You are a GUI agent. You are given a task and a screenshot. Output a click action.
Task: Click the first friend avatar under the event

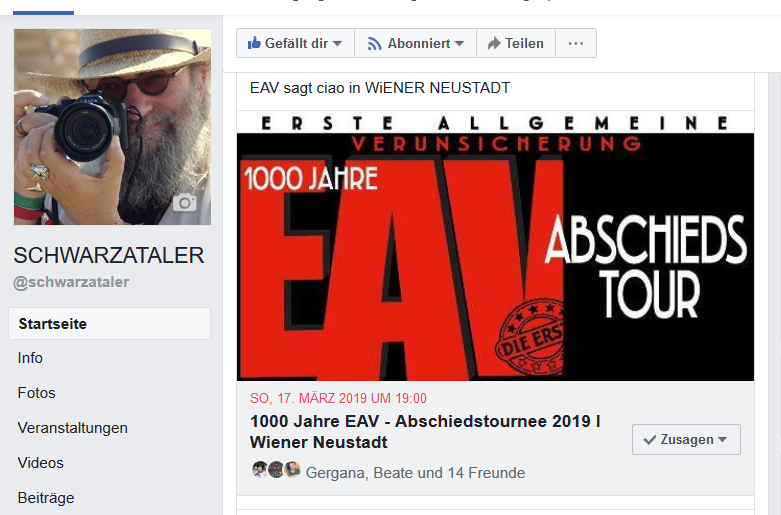point(260,469)
